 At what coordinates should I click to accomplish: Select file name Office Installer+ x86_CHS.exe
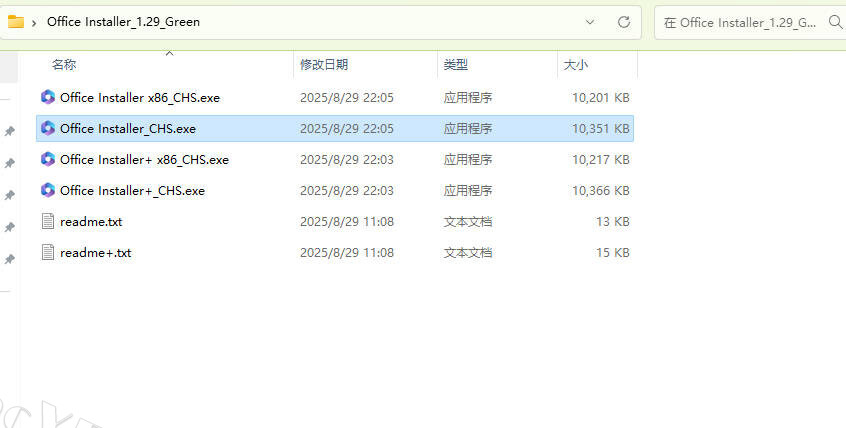[144, 160]
